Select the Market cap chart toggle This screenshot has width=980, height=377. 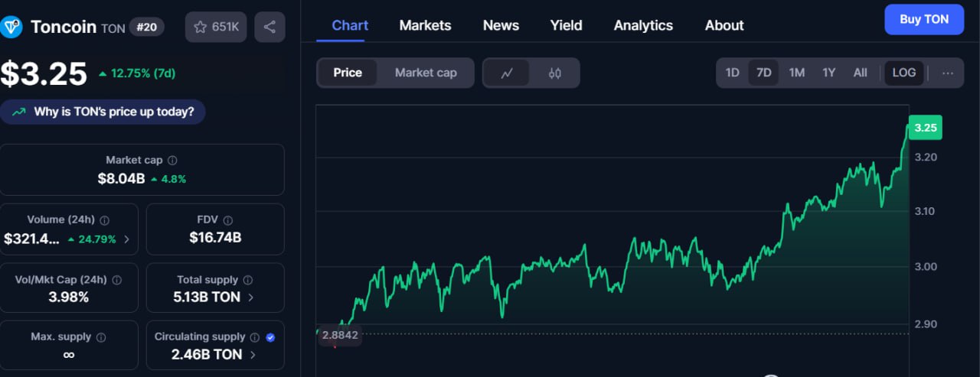[x=426, y=73]
